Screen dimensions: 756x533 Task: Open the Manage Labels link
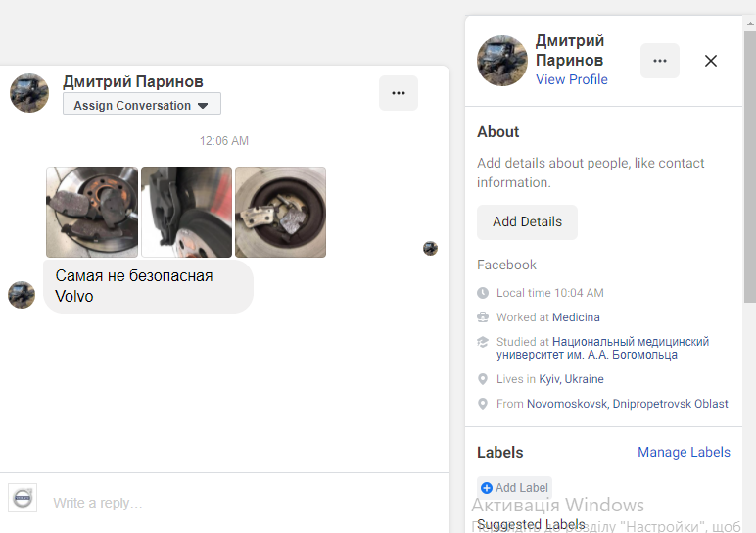[684, 452]
